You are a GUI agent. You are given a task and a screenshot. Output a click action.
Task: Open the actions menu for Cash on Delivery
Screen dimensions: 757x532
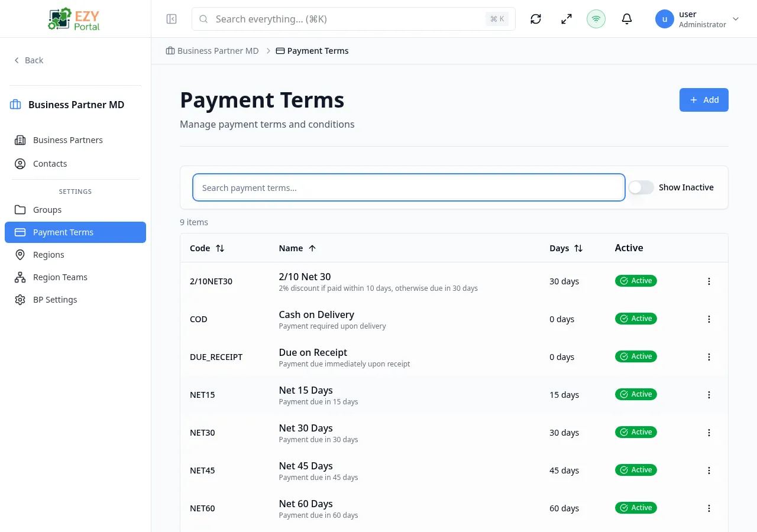[x=709, y=319]
